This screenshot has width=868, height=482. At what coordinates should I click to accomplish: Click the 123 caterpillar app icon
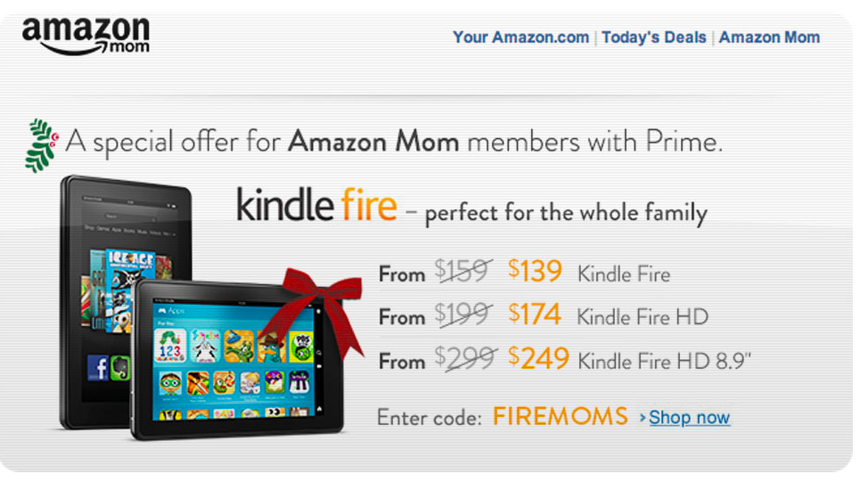tap(169, 346)
